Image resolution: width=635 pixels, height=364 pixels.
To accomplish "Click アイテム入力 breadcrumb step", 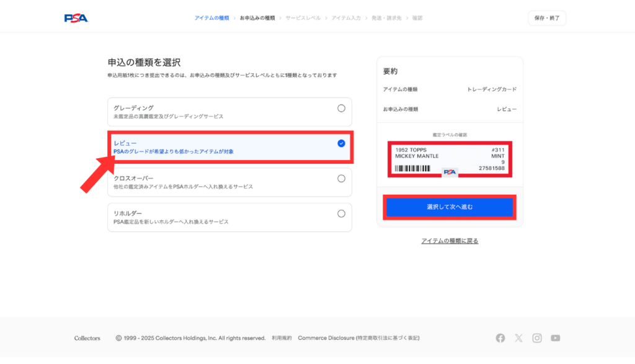I will pos(346,18).
